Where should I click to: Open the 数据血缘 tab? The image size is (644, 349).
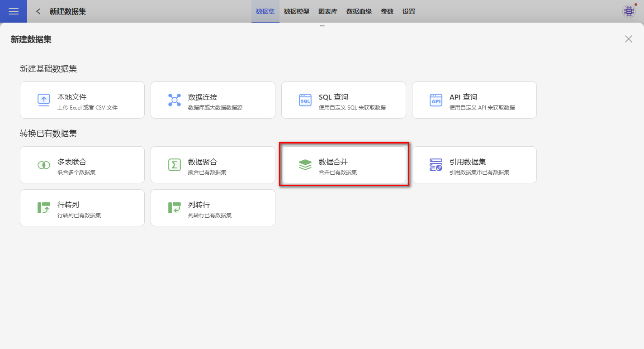point(359,11)
